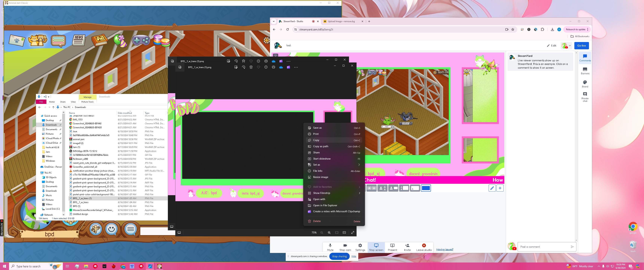Open StreamYard Banners panel
The height and width of the screenshot is (270, 644).
[x=585, y=71]
